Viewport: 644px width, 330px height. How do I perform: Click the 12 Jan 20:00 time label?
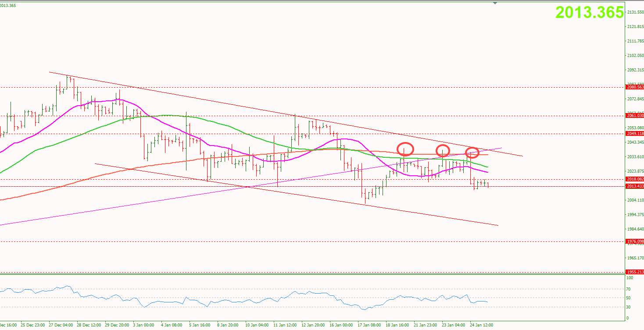313,325
